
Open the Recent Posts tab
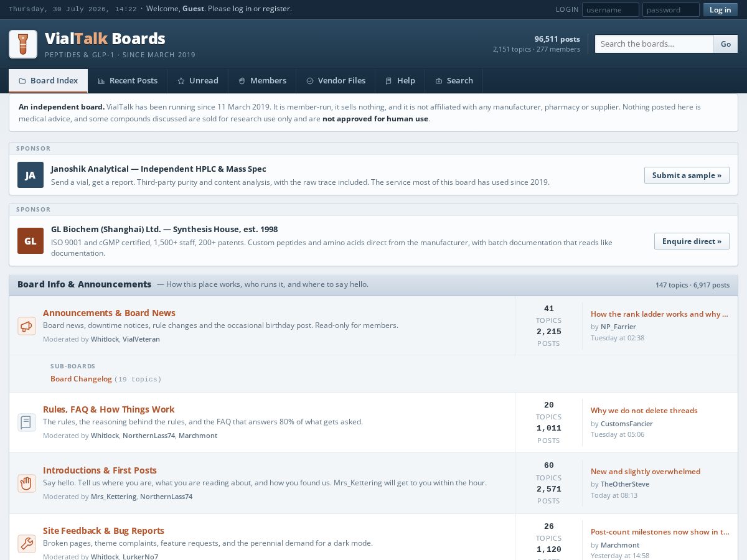click(x=128, y=81)
